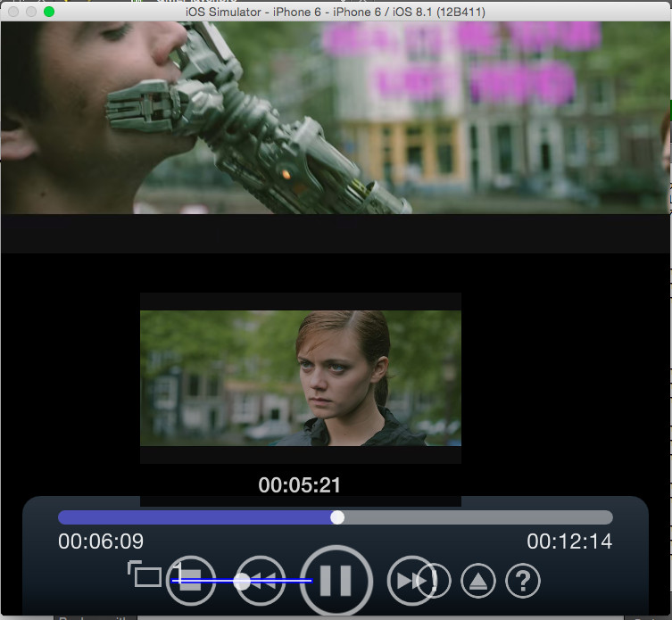The height and width of the screenshot is (620, 672).
Task: Click the scrub preview thumbnail of the woman
Action: click(301, 378)
